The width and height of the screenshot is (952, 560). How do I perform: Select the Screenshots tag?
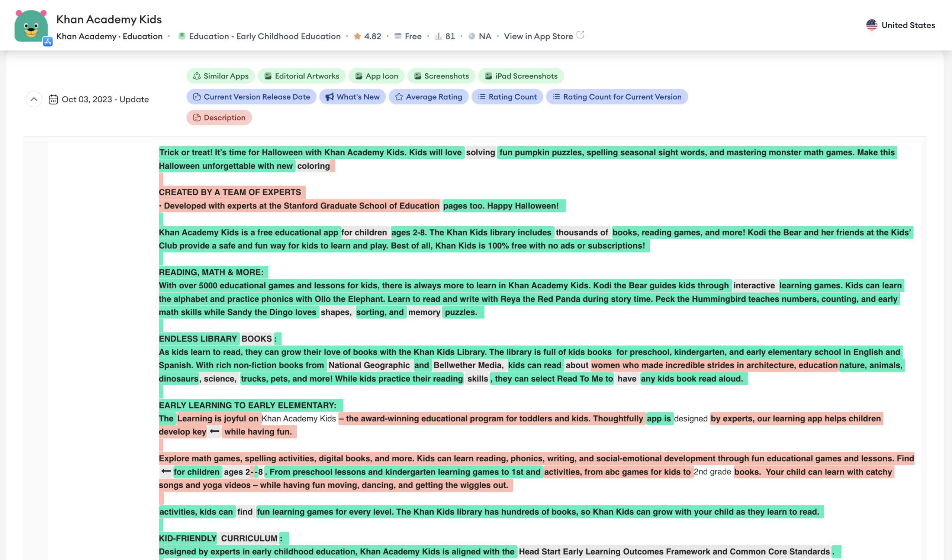(441, 76)
